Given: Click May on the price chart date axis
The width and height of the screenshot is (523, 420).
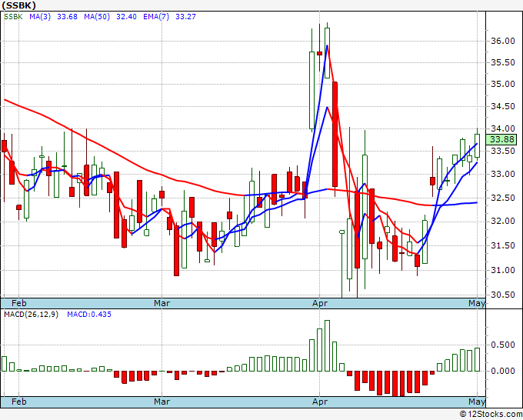Looking at the screenshot, I should [477, 303].
